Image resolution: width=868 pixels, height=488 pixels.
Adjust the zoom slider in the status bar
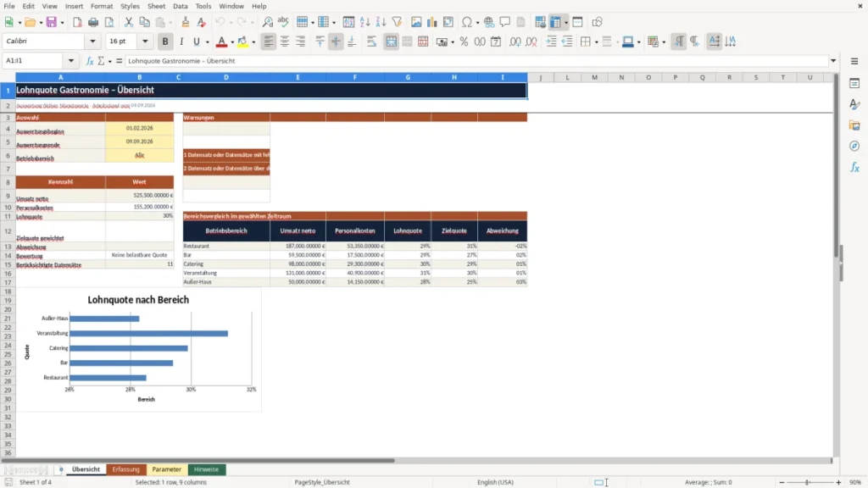coord(808,482)
